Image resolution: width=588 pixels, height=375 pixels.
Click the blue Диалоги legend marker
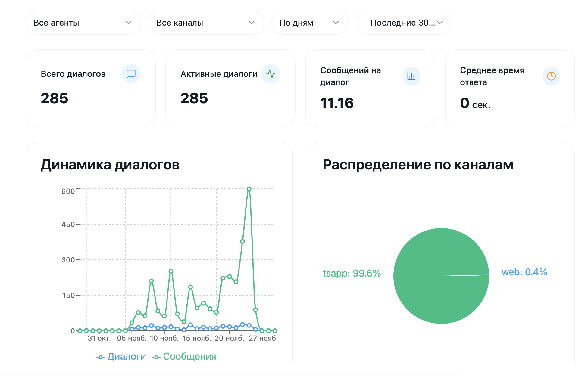(x=101, y=357)
